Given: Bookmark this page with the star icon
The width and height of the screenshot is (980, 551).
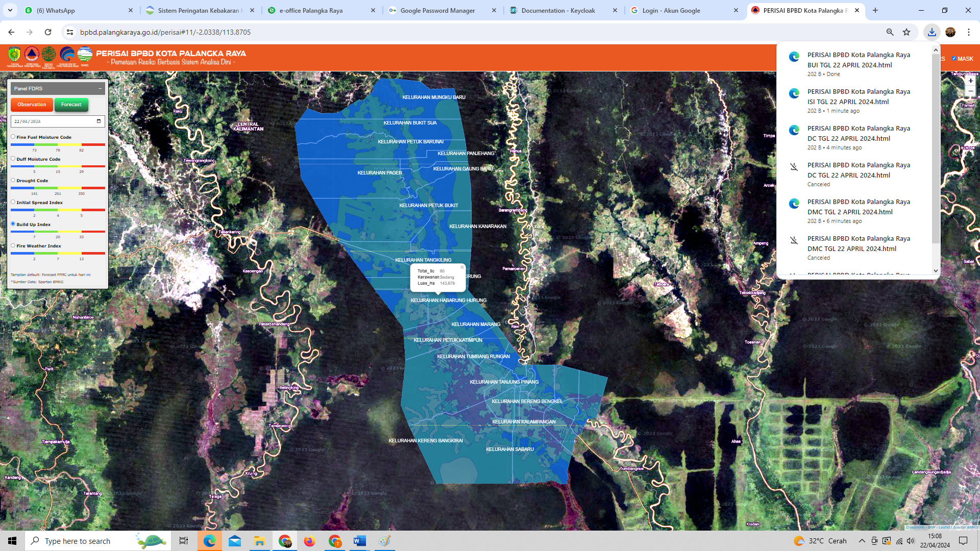Looking at the screenshot, I should tap(906, 32).
